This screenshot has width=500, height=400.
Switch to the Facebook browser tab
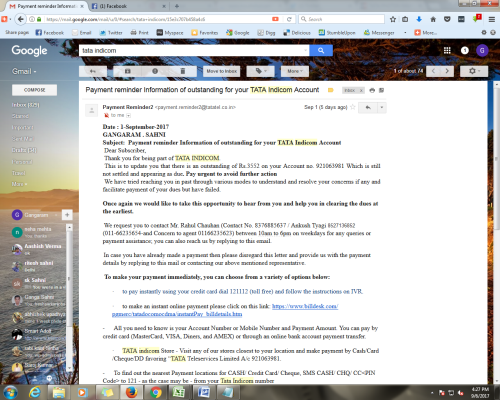128,6
